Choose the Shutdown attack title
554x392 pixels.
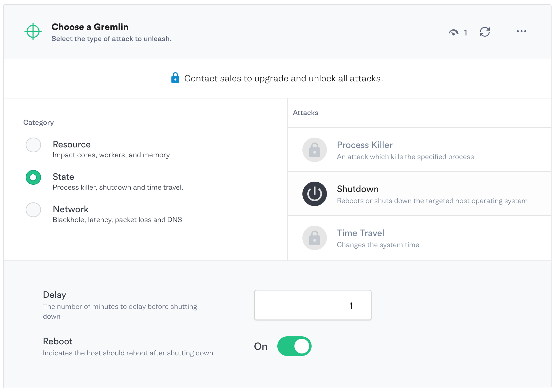pyautogui.click(x=357, y=189)
